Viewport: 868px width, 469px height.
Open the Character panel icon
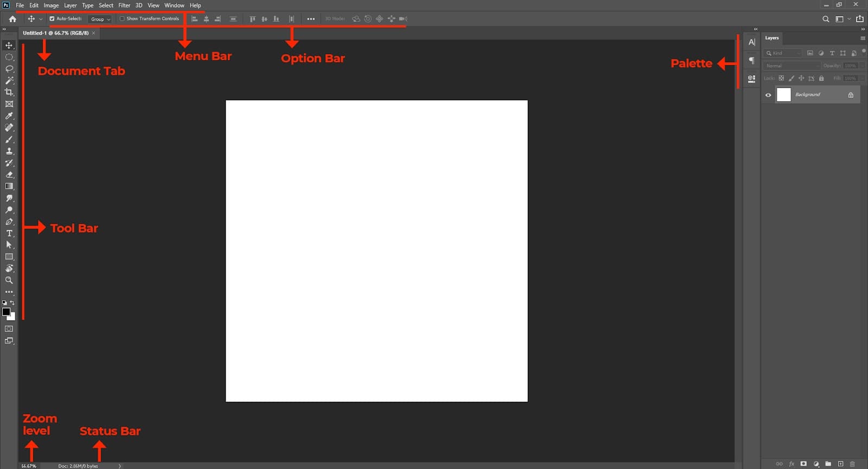coord(752,42)
